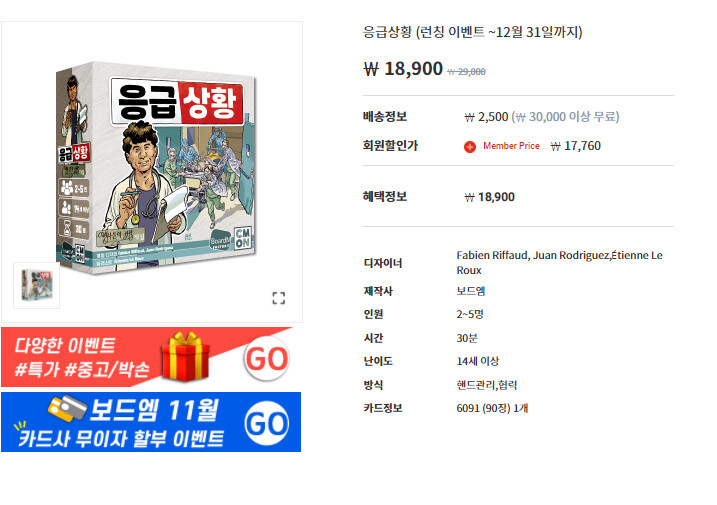Click the blue GO button on card banner
717x505 pixels.
[267, 424]
